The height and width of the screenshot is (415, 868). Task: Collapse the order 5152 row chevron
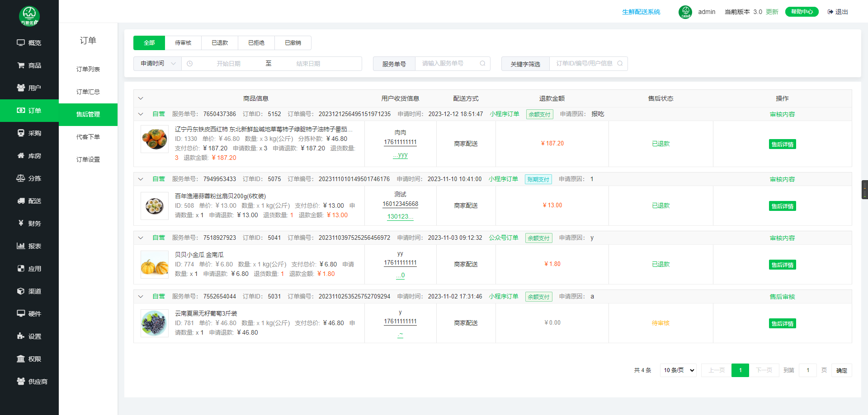click(x=141, y=114)
